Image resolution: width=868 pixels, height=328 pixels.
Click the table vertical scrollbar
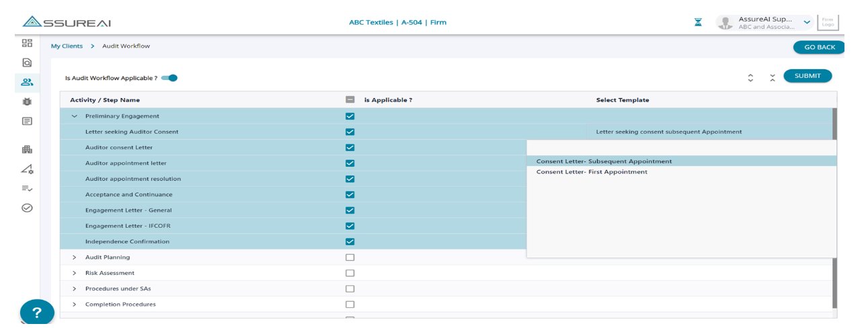(x=834, y=208)
